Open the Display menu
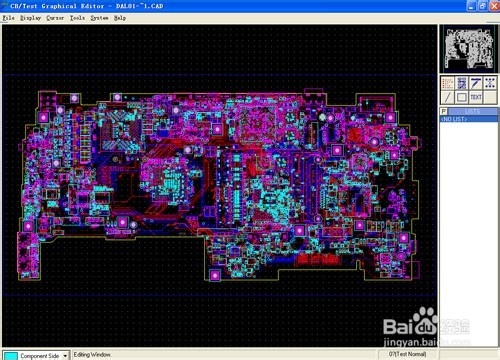Viewport: 500px width, 360px height. (x=31, y=18)
